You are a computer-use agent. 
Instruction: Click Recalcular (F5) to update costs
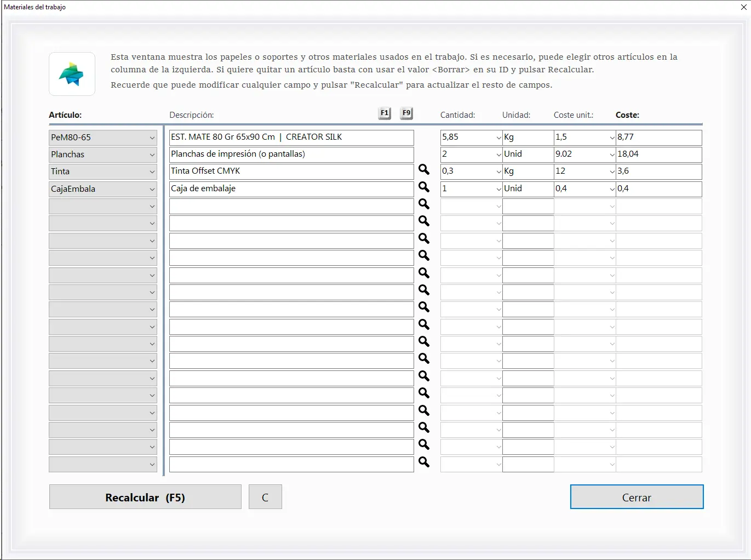coord(145,497)
